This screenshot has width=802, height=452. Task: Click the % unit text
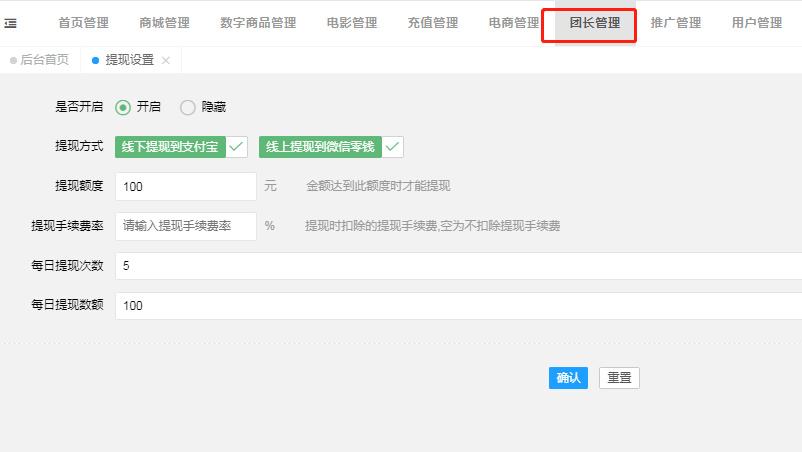click(270, 226)
